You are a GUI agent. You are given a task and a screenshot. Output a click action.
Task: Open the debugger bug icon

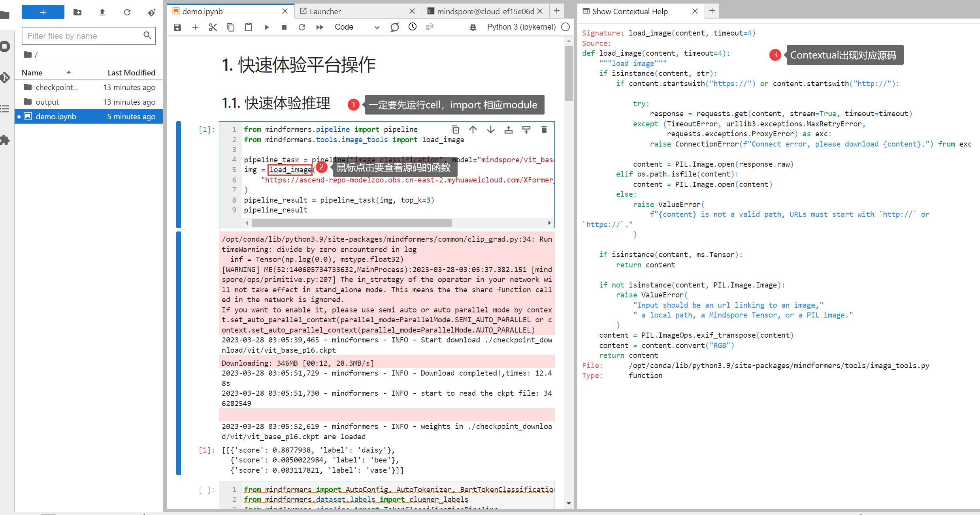473,27
